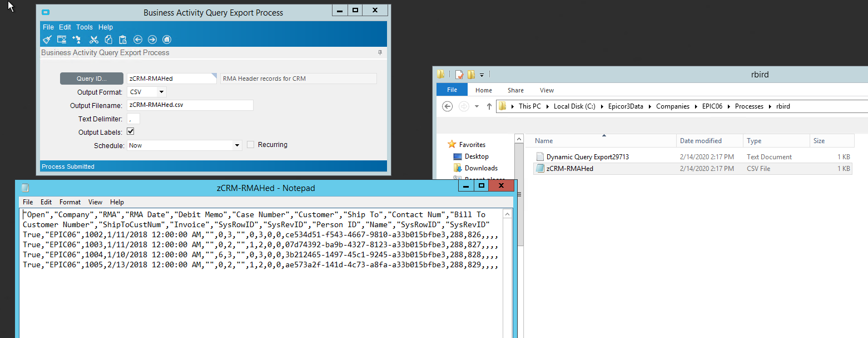This screenshot has height=338, width=868.
Task: Click the Query ID field containing zCRM-RMAHed
Action: pos(172,79)
